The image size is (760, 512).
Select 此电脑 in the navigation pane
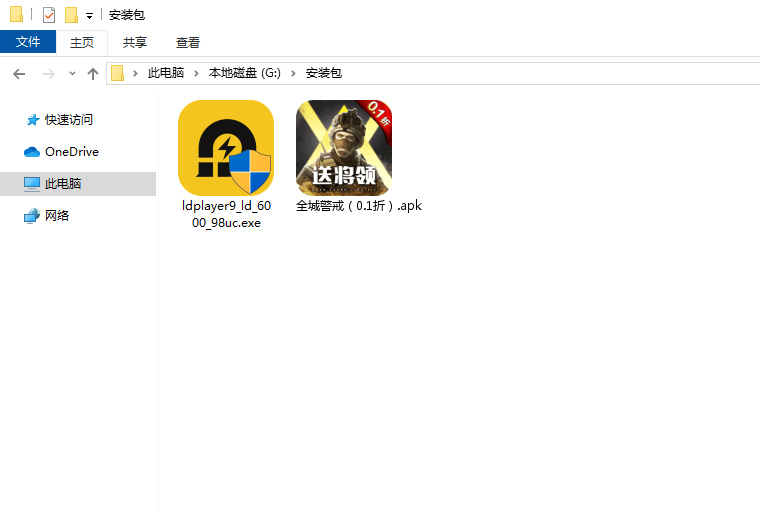(62, 184)
